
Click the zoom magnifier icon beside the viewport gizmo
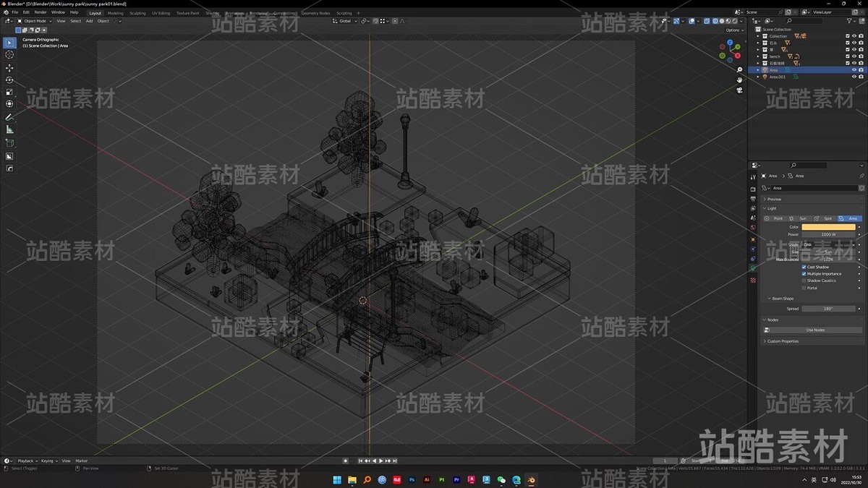739,69
